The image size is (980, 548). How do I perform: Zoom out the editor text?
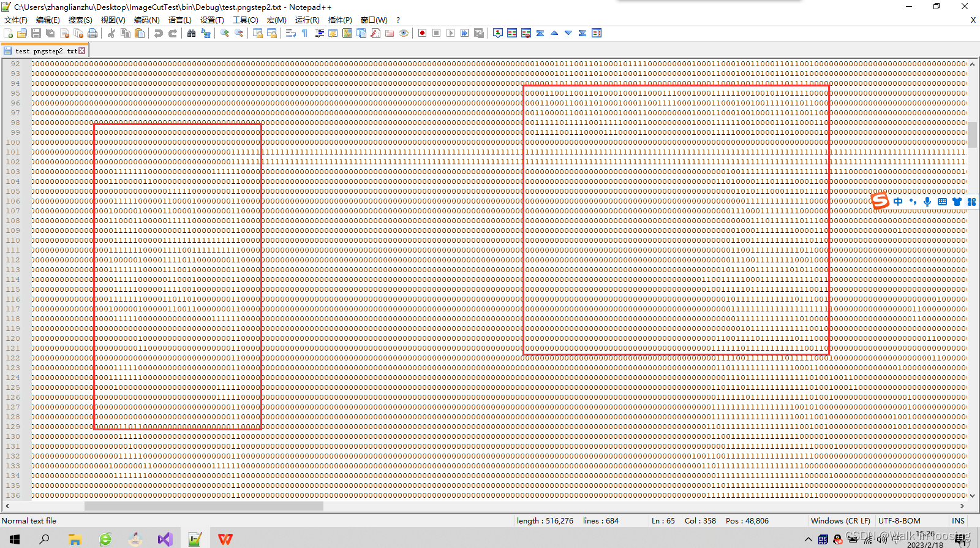(239, 33)
